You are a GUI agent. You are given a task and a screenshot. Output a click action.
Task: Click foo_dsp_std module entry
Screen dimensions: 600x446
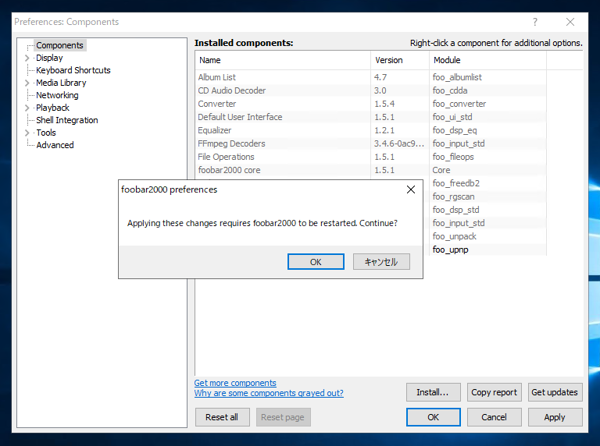point(456,210)
